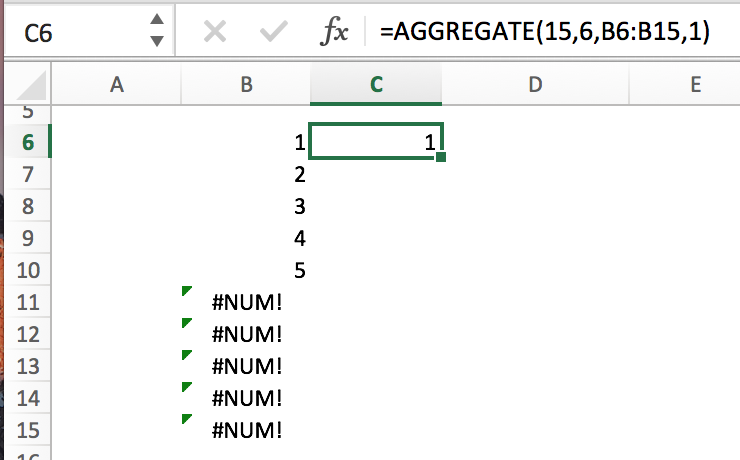
Task: Click the #NUM! error cell in row 15
Action: 247,431
